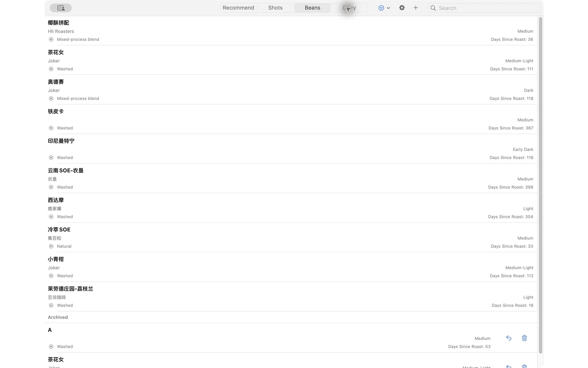Click the magnifying glass search icon
Image resolution: width=588 pixels, height=368 pixels.
pyautogui.click(x=433, y=8)
